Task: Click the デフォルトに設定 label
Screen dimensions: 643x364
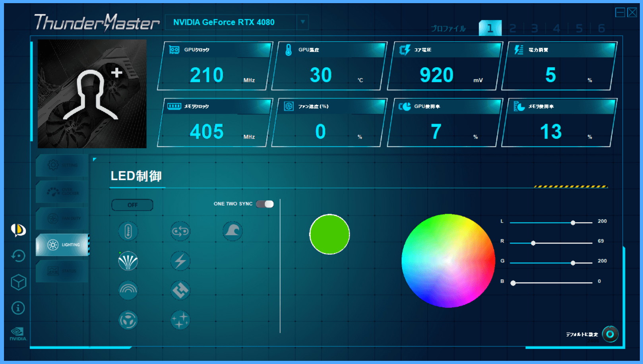Action: point(582,334)
